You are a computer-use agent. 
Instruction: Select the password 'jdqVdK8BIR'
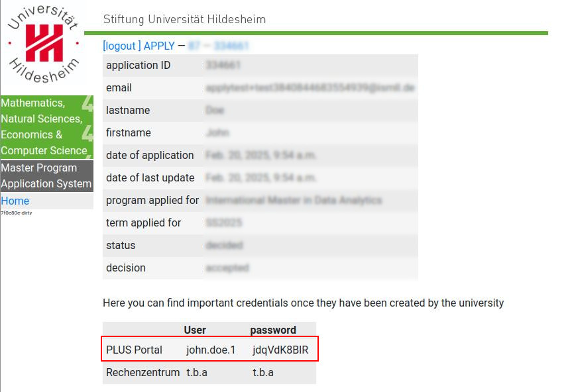tap(280, 350)
